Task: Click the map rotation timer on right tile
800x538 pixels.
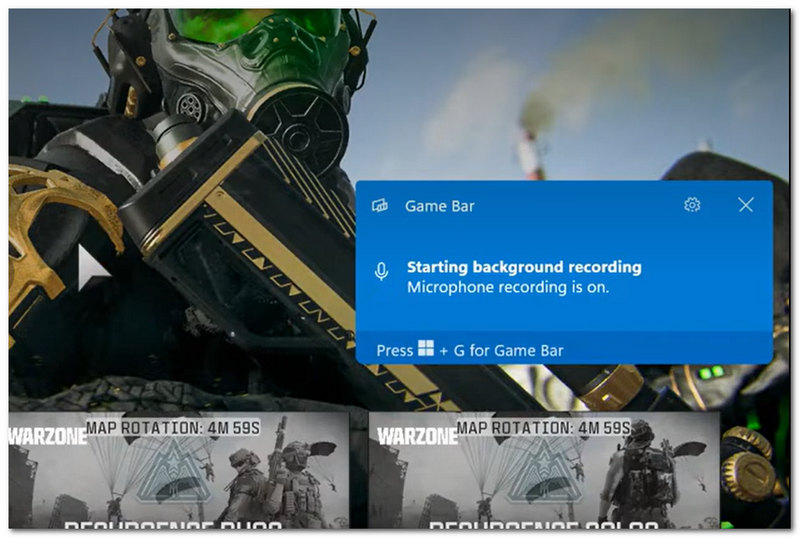Action: (x=543, y=428)
